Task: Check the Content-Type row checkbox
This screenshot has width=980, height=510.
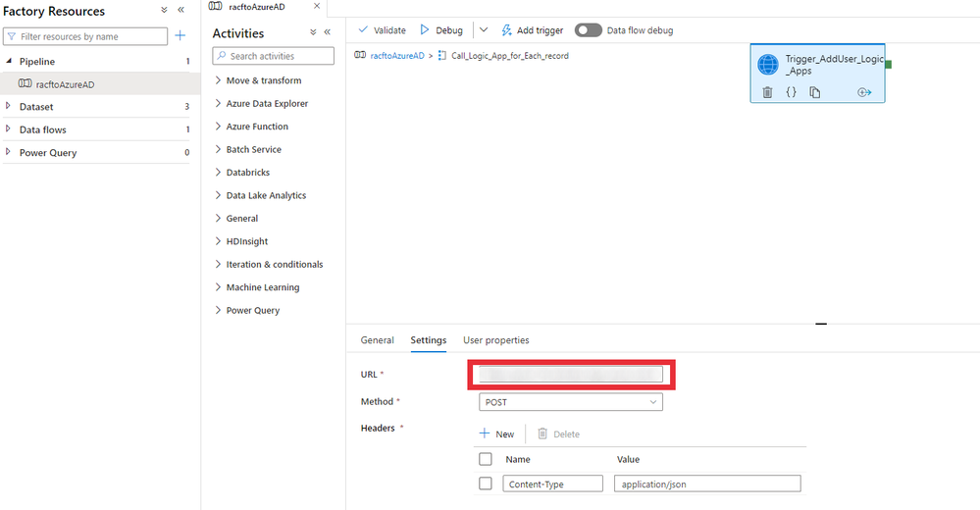Action: (486, 484)
